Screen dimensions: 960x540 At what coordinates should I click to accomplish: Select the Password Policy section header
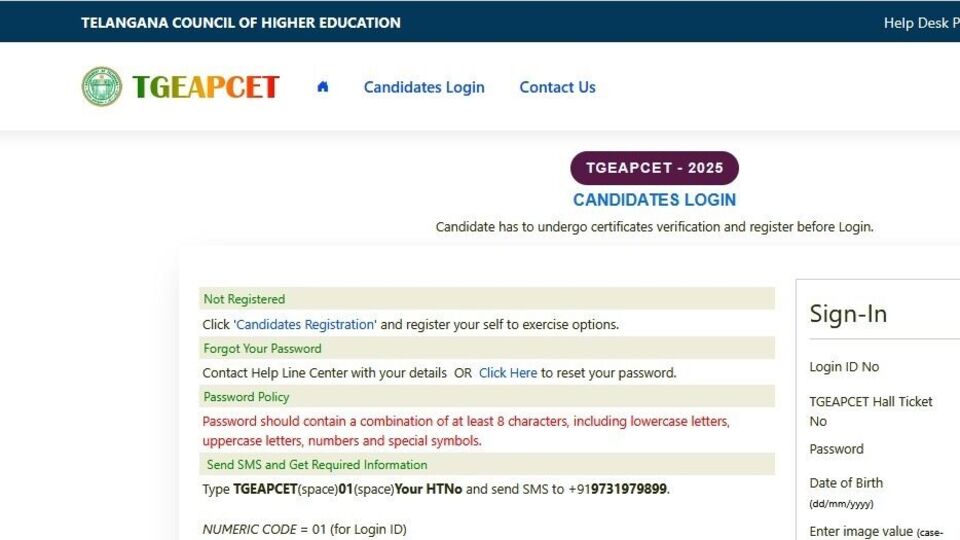[x=487, y=397]
